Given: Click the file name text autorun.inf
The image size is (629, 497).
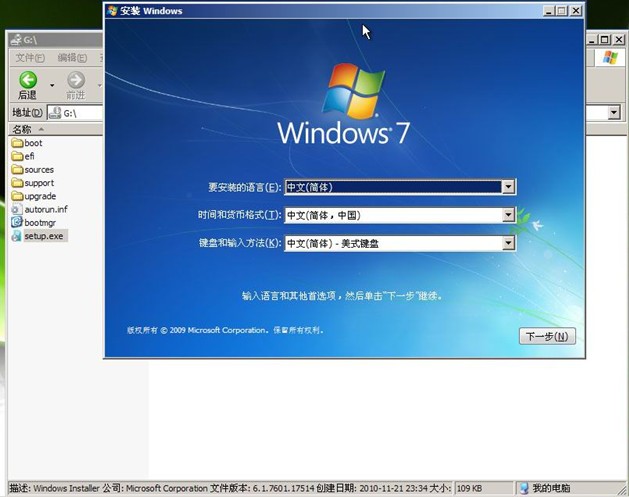Looking at the screenshot, I should click(x=46, y=209).
